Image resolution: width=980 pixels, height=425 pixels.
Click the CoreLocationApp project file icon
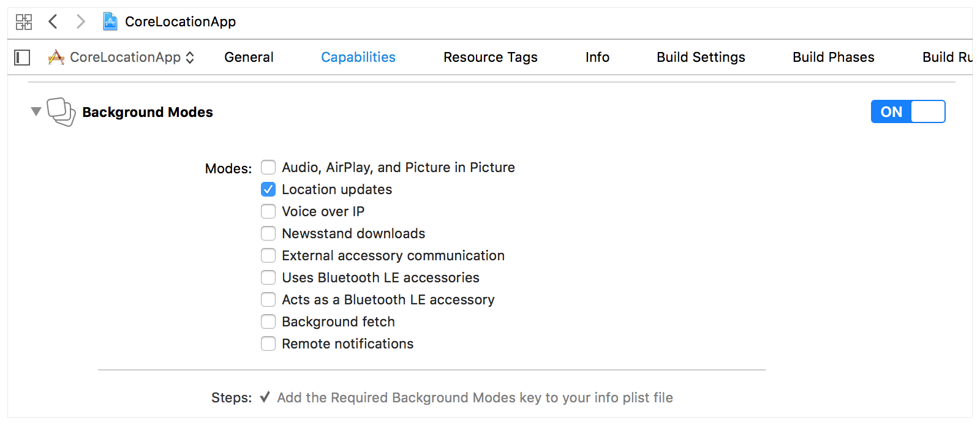(x=109, y=21)
